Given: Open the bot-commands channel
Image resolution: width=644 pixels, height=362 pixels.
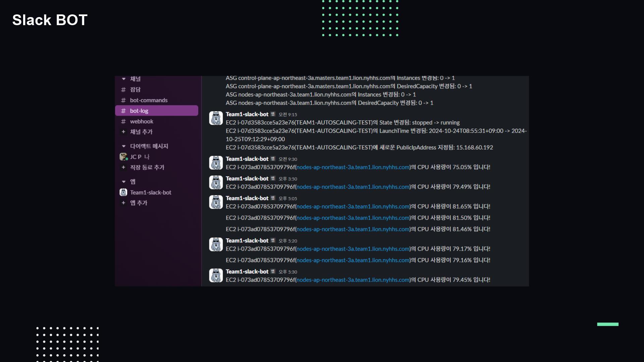Looking at the screenshot, I should (149, 100).
